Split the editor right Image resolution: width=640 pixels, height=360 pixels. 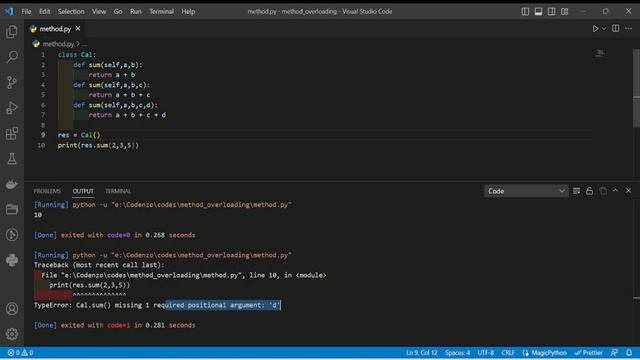[x=616, y=28]
